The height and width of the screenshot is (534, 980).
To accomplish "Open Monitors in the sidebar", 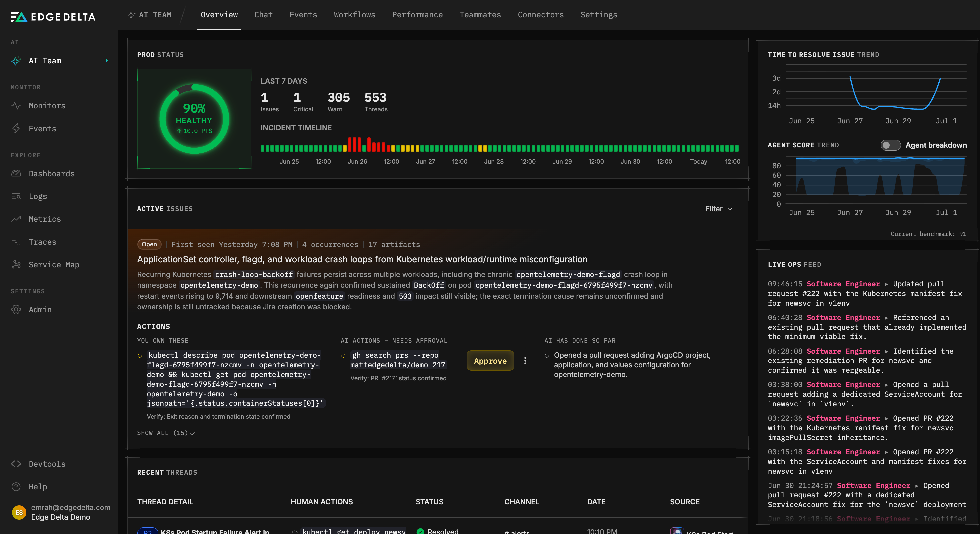I will click(x=47, y=105).
